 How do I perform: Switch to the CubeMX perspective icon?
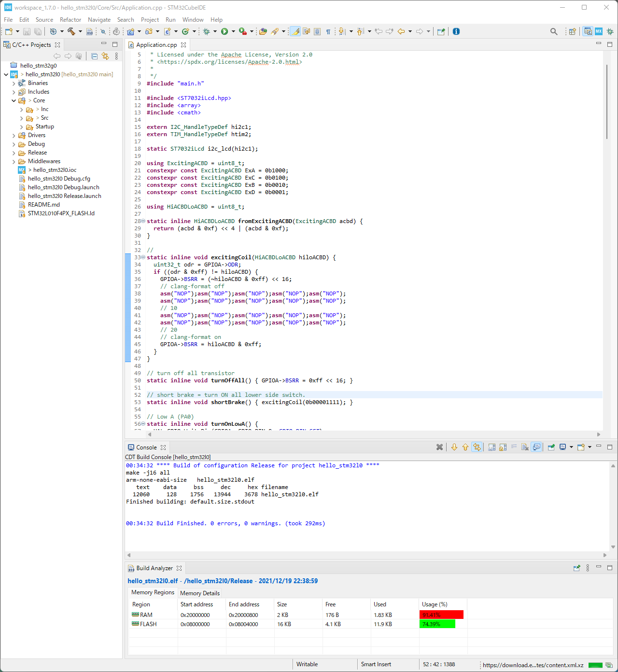coord(599,31)
